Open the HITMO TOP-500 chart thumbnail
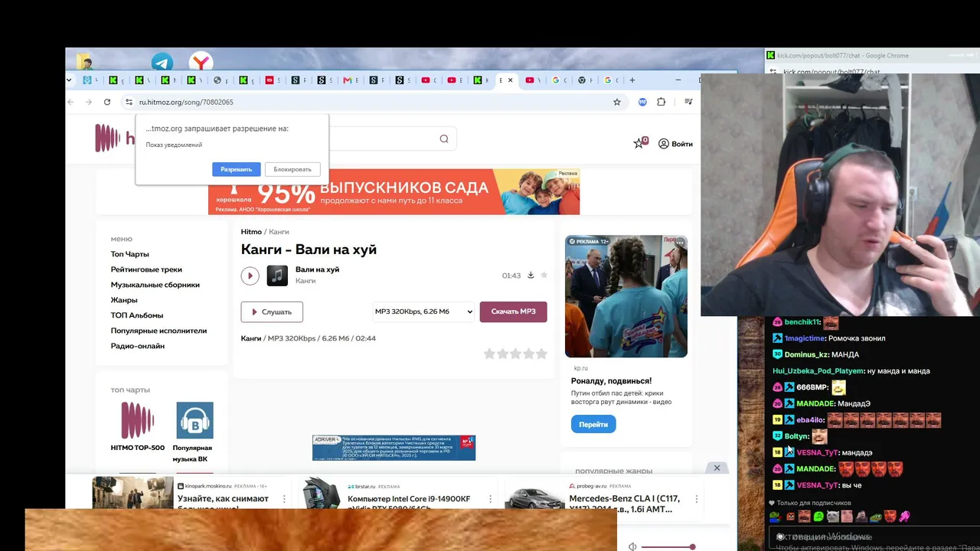980x551 pixels. 138,421
